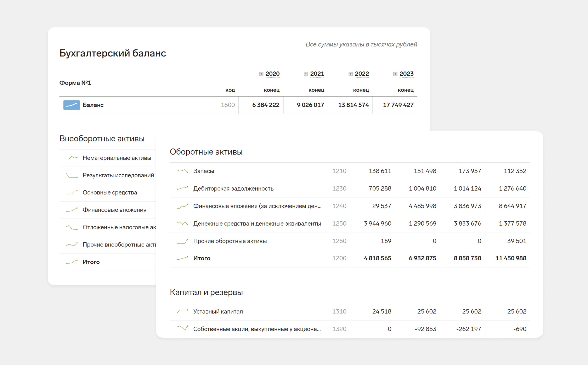The height and width of the screenshot is (365, 588).
Task: Select Прочие оборотные активы row label
Action: click(230, 241)
